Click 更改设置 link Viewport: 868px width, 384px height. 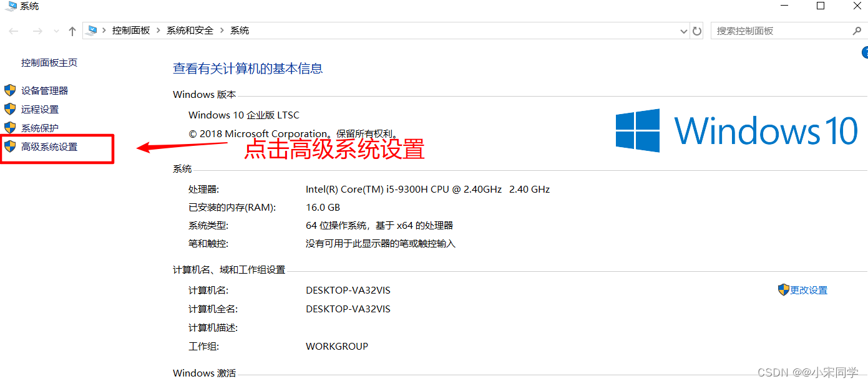(x=809, y=290)
